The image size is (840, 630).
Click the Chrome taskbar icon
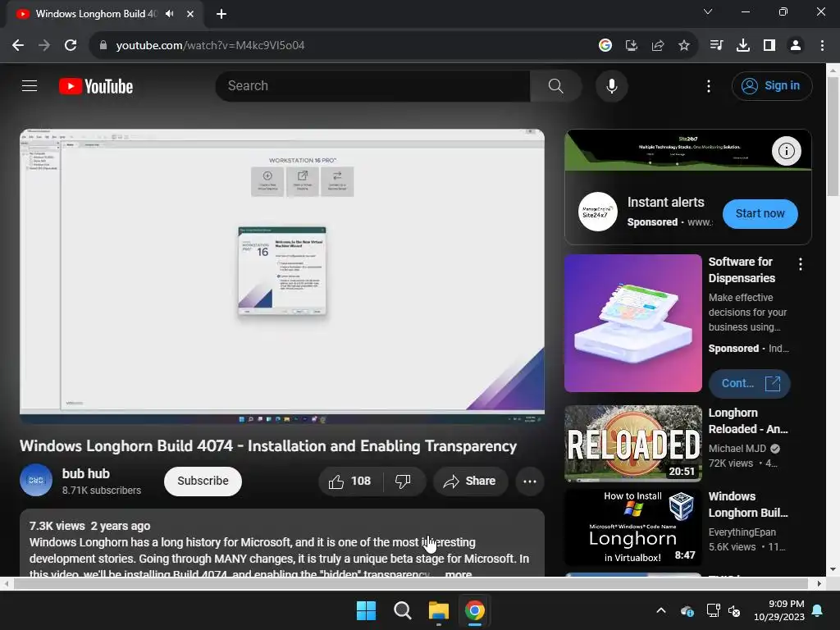click(475, 610)
